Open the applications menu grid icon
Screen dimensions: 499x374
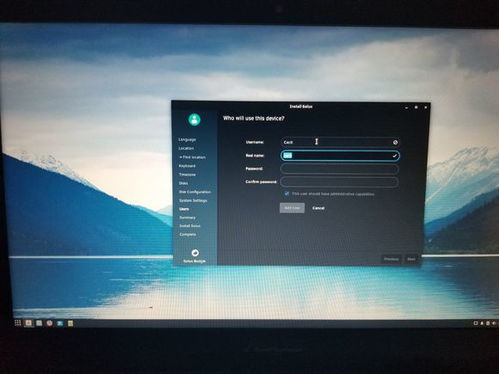click(18, 323)
